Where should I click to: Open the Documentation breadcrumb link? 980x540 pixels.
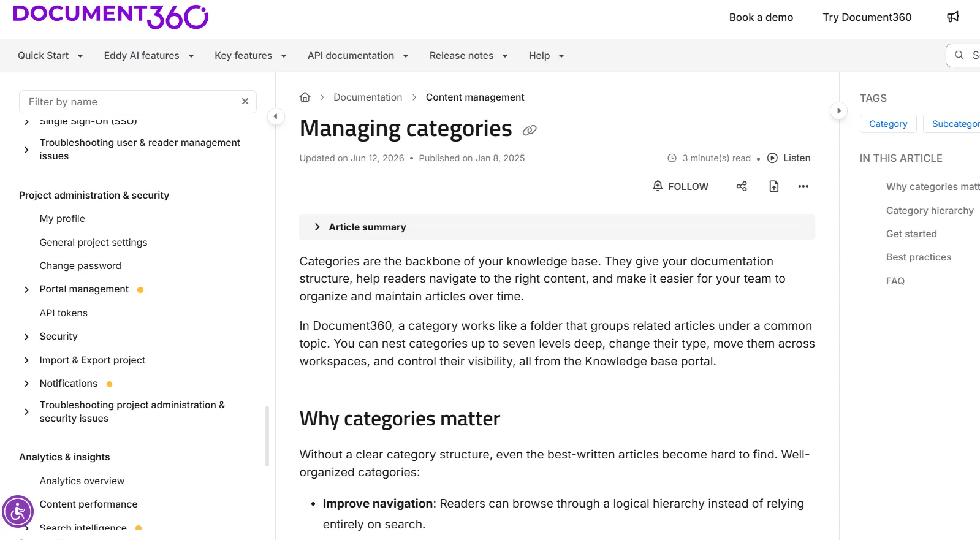coord(368,97)
